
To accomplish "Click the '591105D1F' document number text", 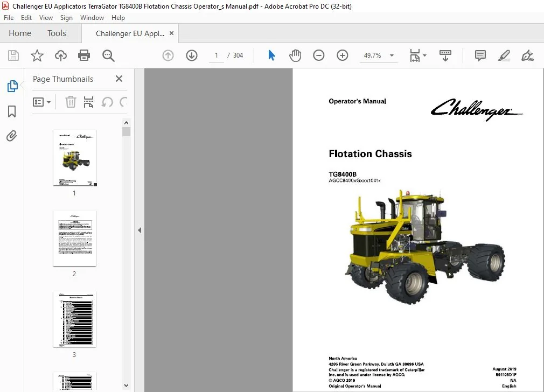I will click(506, 375).
